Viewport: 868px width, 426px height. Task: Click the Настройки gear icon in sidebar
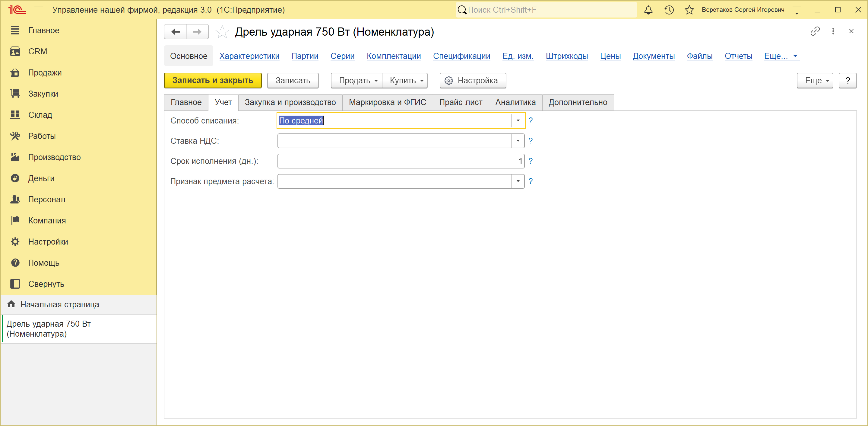point(15,242)
